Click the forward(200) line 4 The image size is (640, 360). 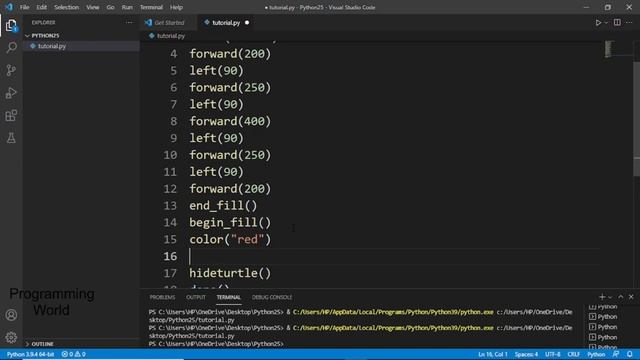230,54
